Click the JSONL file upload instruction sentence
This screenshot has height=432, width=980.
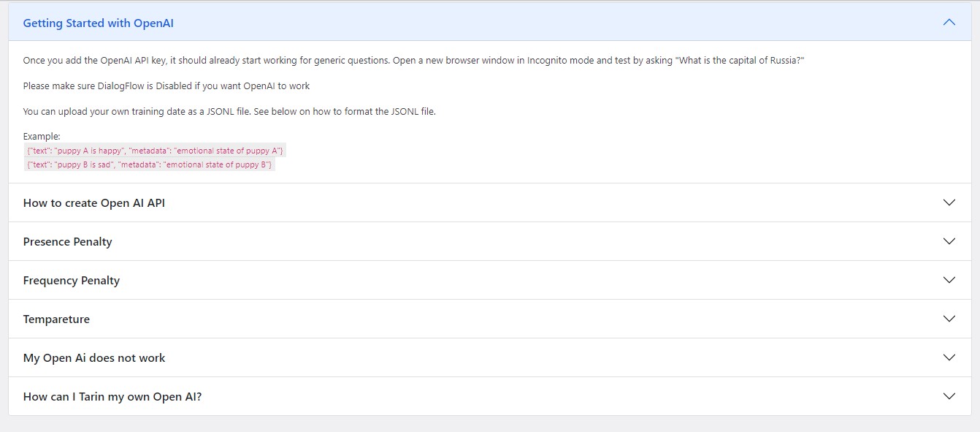coord(229,112)
